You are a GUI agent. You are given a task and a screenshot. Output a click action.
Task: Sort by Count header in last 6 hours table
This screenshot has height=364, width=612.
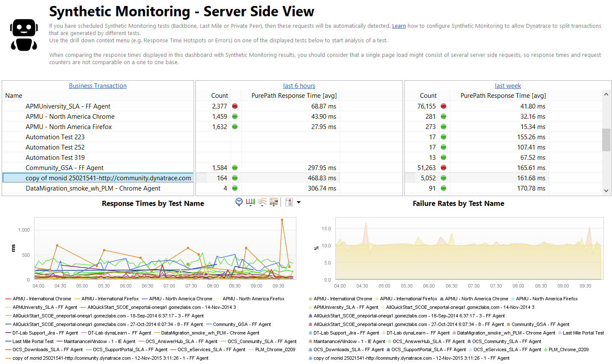pyautogui.click(x=219, y=96)
